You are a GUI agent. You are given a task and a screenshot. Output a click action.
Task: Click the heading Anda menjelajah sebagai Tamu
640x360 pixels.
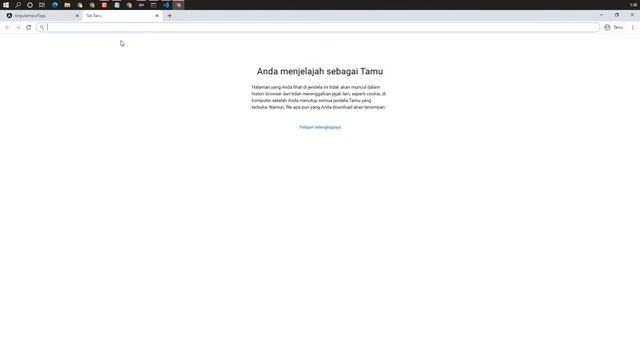320,71
